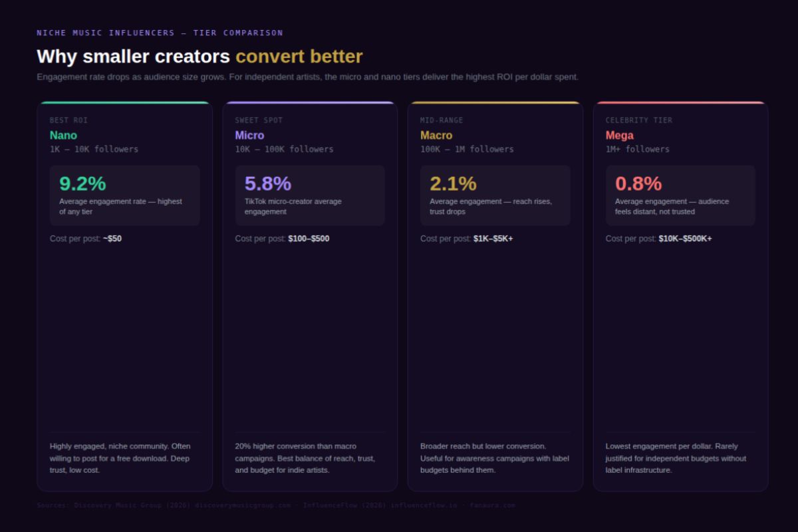Image resolution: width=798 pixels, height=532 pixels.
Task: Click the ~$50 cost per post value
Action: [112, 239]
